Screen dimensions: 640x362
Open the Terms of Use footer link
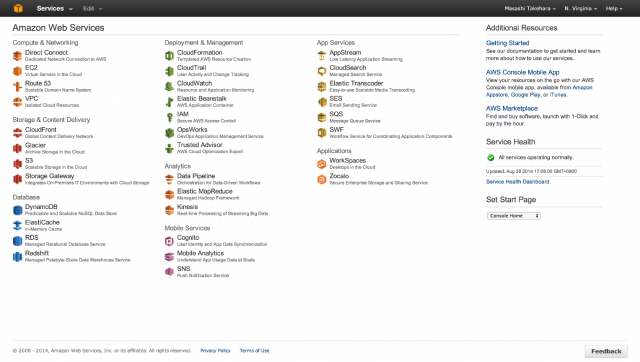click(254, 351)
